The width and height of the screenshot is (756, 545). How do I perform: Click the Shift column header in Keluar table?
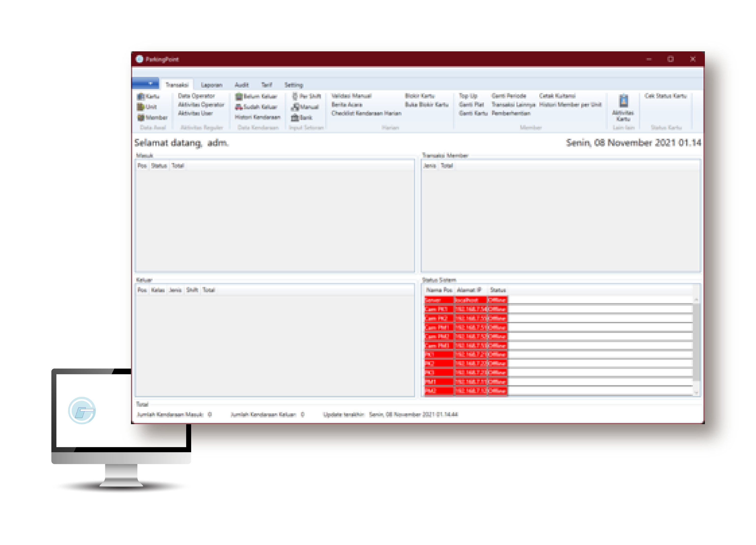pos(192,290)
